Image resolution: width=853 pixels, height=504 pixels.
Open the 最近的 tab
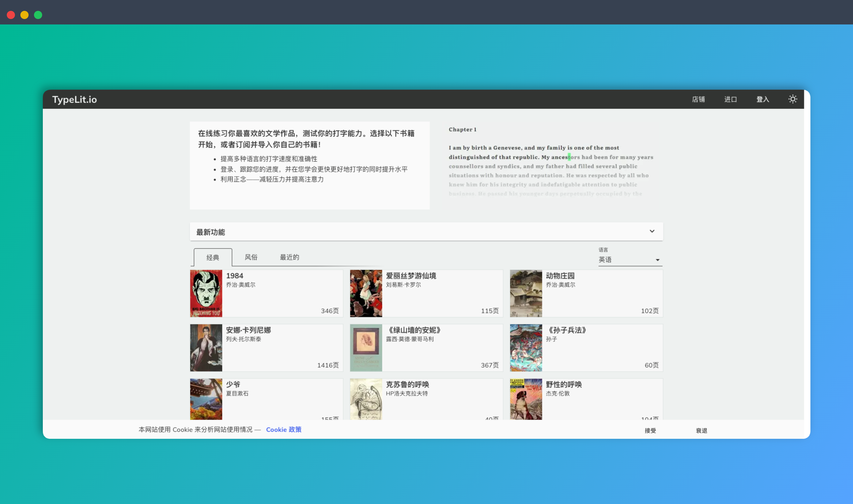coord(289,257)
